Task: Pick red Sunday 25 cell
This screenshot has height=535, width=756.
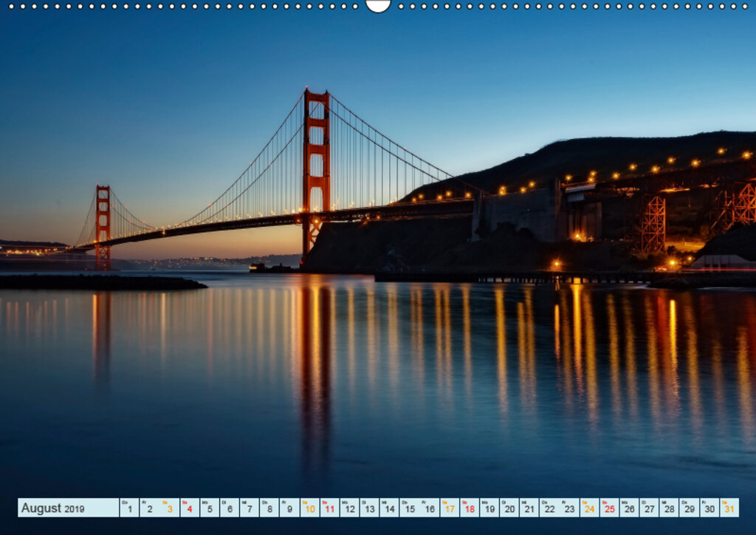Action: pyautogui.click(x=609, y=508)
